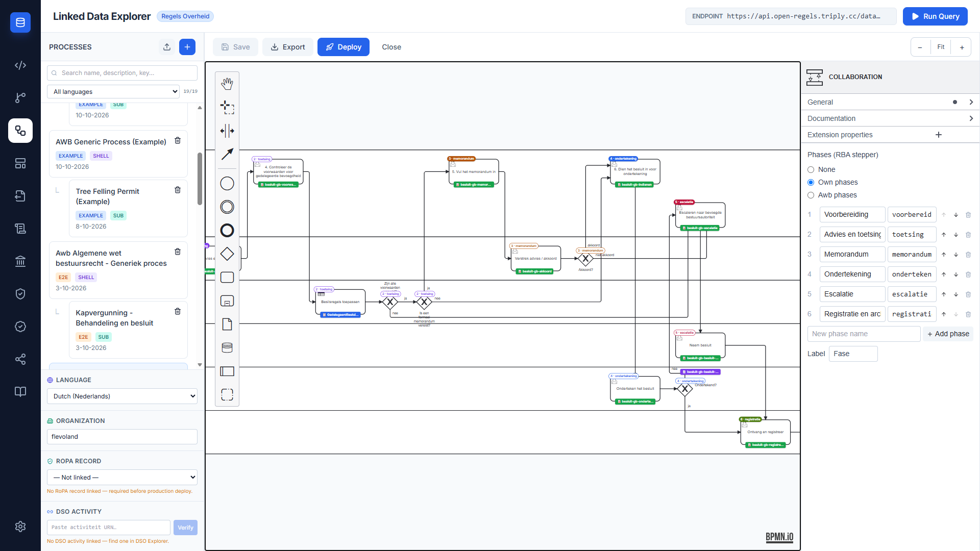Open Awb Algemene wet bestuursrecht process

(x=118, y=270)
